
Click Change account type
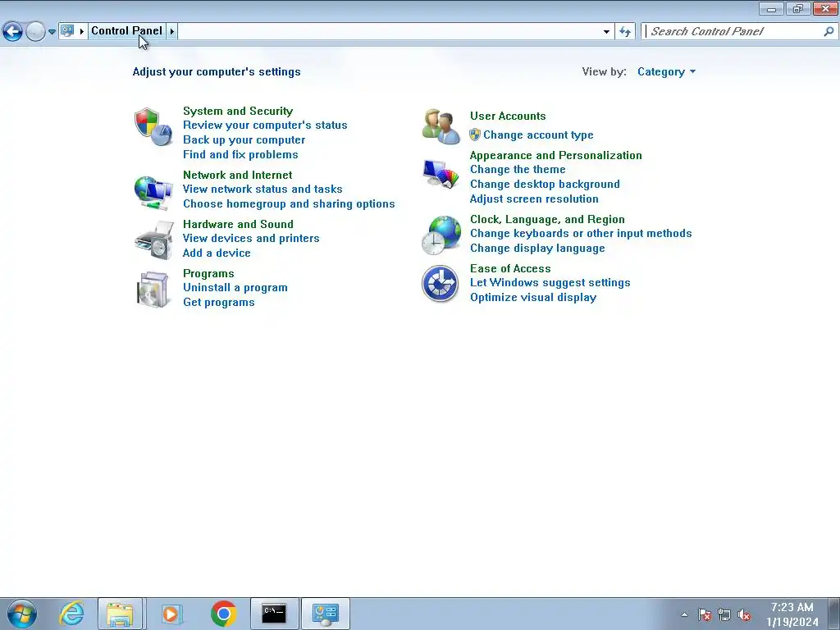[538, 135]
